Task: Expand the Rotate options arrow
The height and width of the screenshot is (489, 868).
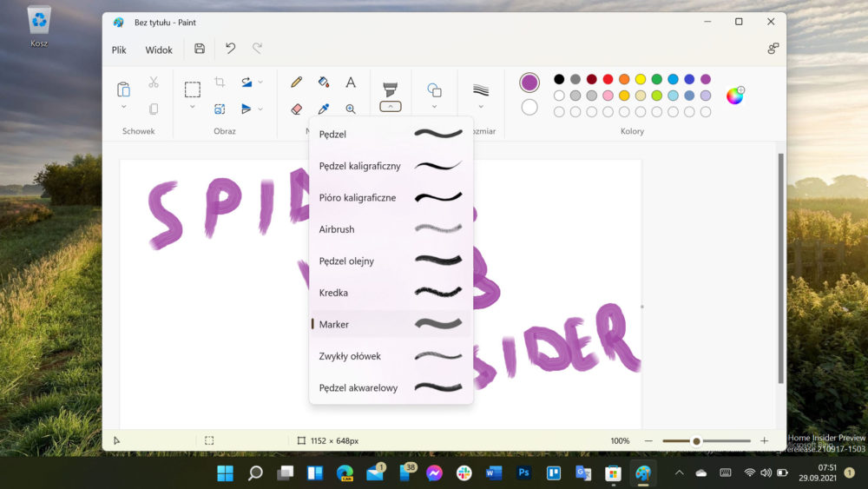Action: tap(260, 83)
